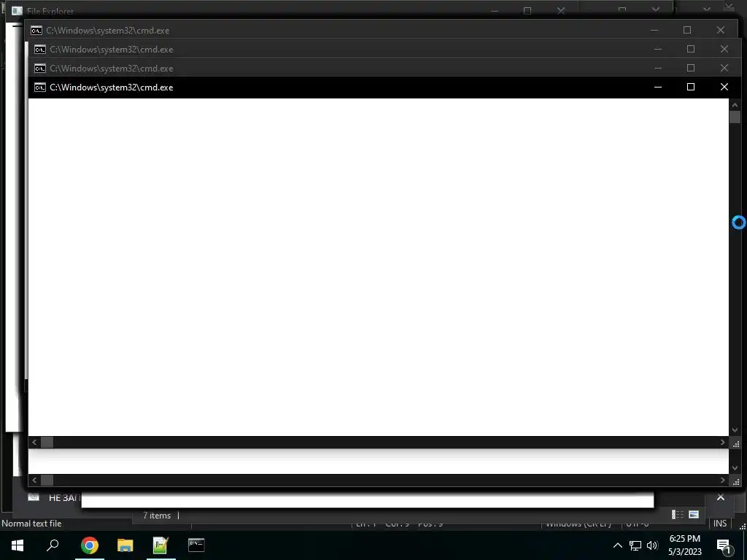This screenshot has height=560, width=747.
Task: Minimize the active cmd.exe window
Action: [x=658, y=87]
